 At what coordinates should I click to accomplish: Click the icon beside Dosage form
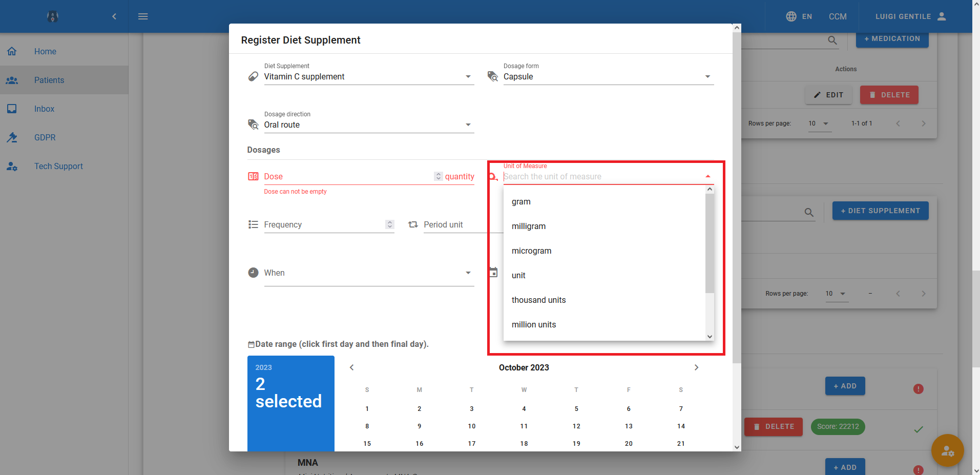(x=493, y=76)
